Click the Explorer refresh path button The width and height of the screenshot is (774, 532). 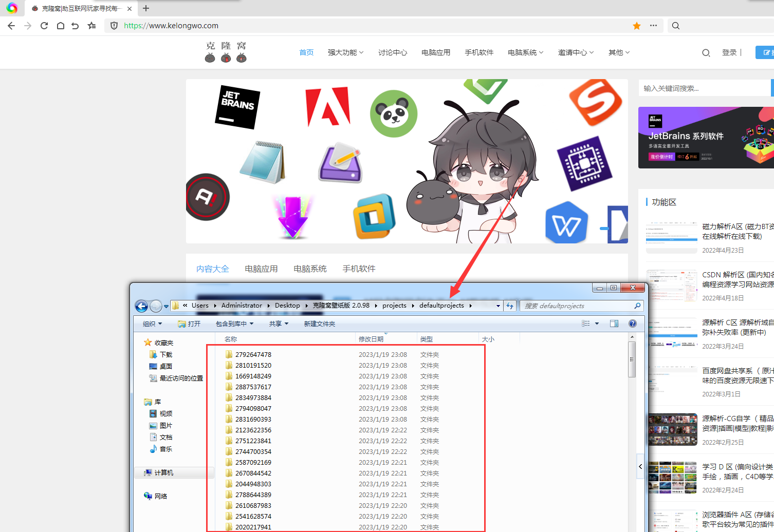click(510, 306)
